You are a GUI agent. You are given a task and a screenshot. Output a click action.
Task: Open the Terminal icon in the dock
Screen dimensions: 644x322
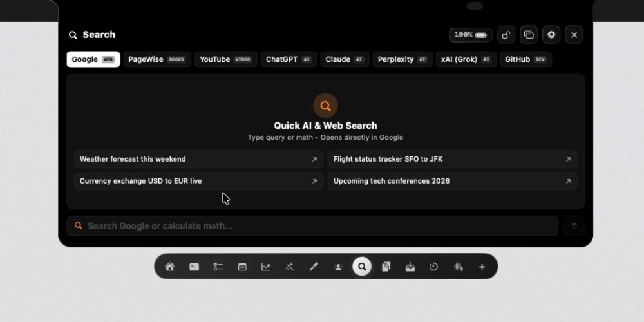click(x=194, y=267)
